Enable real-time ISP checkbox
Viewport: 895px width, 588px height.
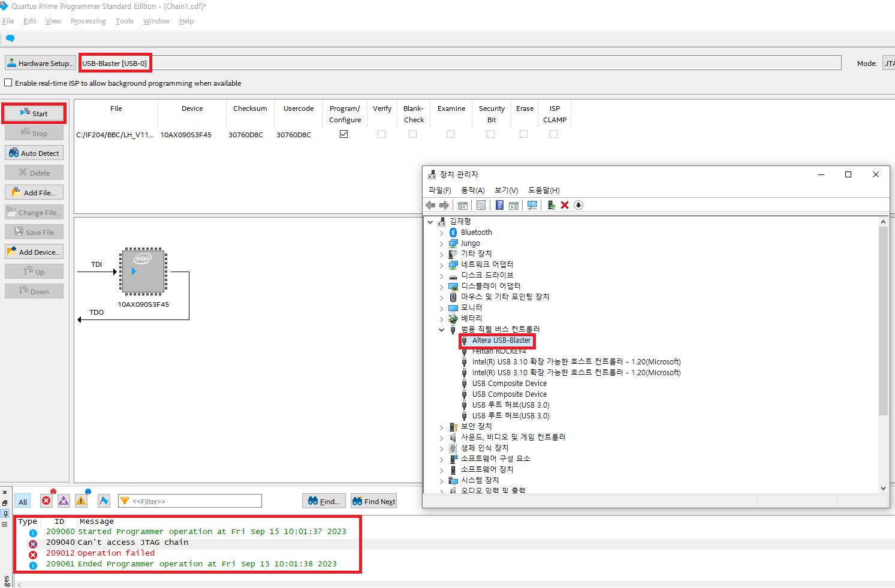(x=8, y=83)
